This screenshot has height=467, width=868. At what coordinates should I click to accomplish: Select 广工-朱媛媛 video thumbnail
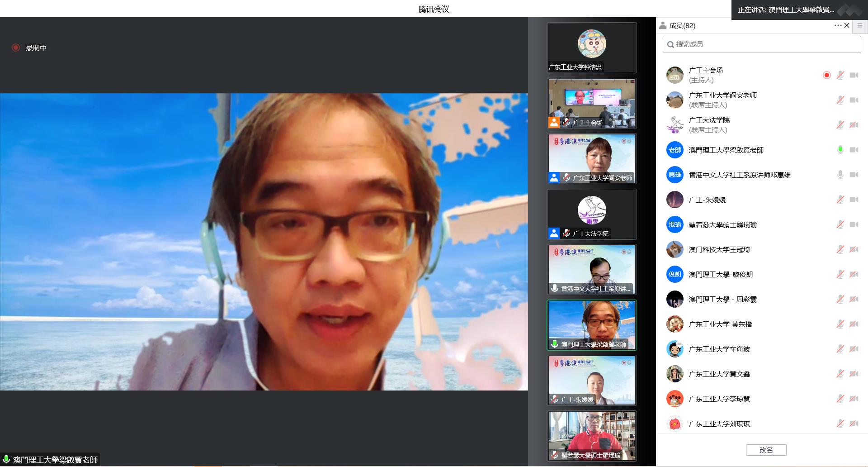(x=592, y=380)
